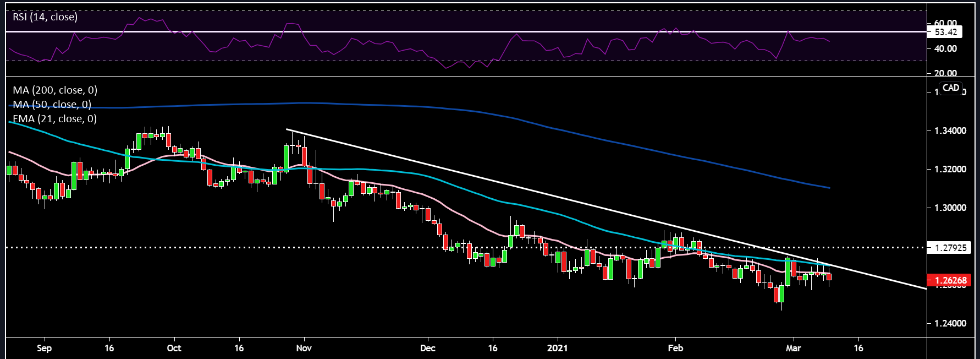Screen dimensions: 980x359
Task: Click the 40.00 RSI axis label
Action: (945, 48)
